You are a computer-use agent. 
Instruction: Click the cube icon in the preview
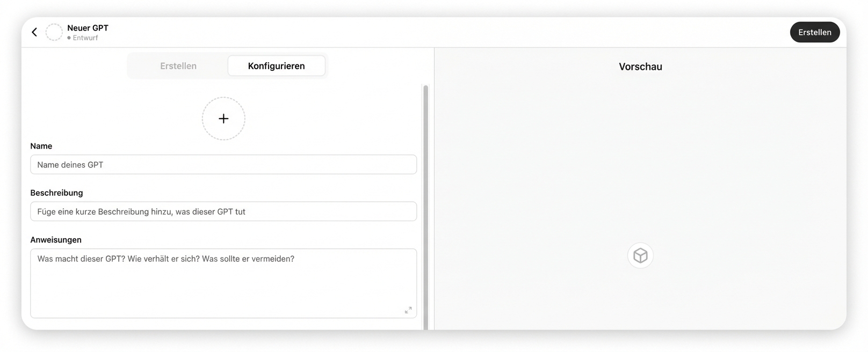(x=640, y=255)
